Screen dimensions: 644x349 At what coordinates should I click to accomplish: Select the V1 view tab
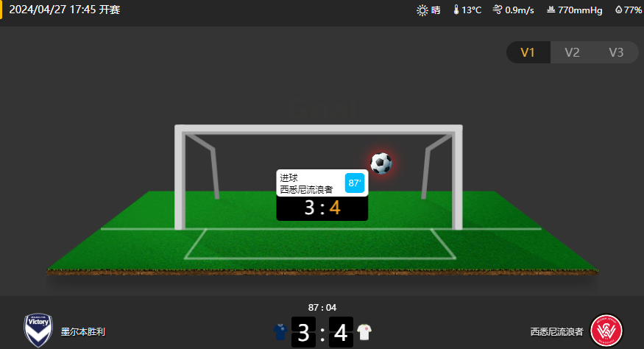click(528, 52)
